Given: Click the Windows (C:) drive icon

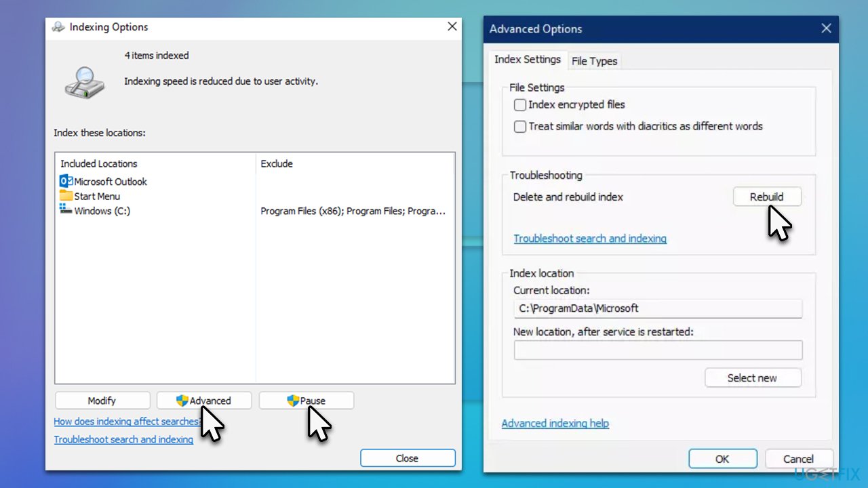Looking at the screenshot, I should click(x=66, y=211).
